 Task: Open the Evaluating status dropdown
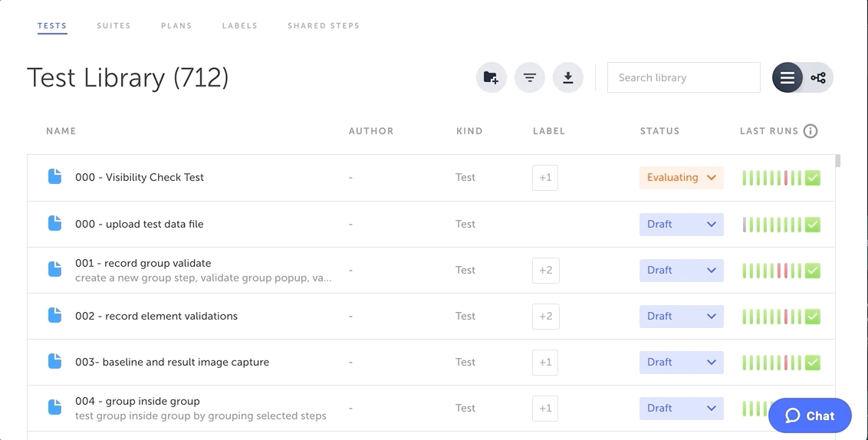681,178
